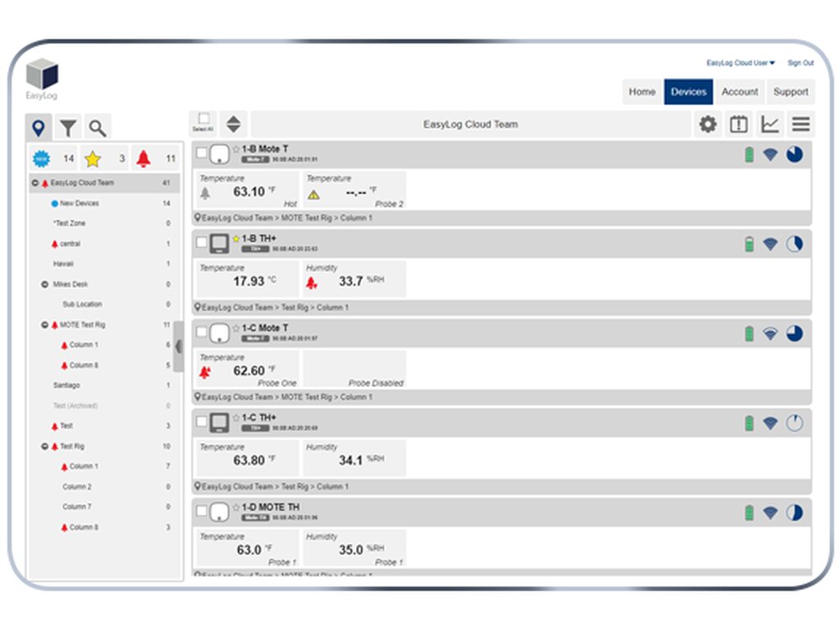Check the 1-C Mote T device checkbox
The height and width of the screenshot is (630, 840).
pyautogui.click(x=202, y=331)
